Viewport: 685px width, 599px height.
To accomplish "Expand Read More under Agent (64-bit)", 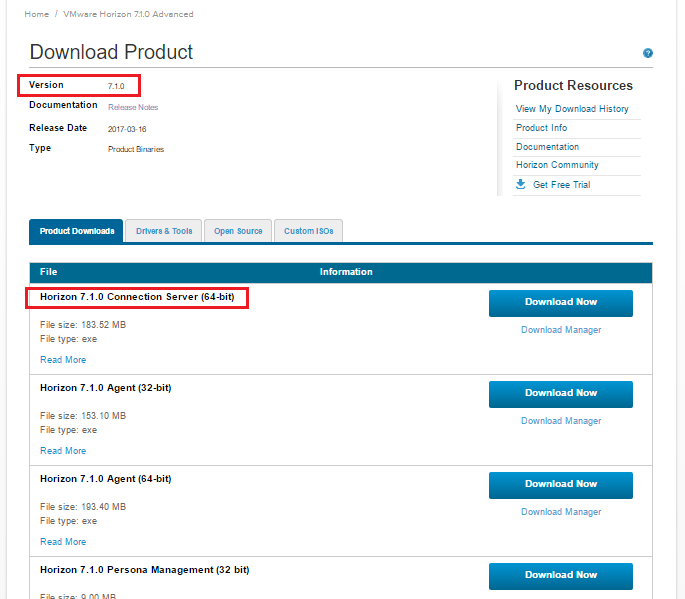I will point(63,542).
